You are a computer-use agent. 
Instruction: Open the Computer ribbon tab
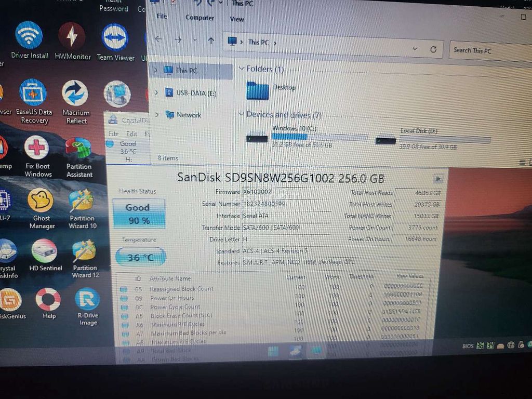pyautogui.click(x=199, y=18)
